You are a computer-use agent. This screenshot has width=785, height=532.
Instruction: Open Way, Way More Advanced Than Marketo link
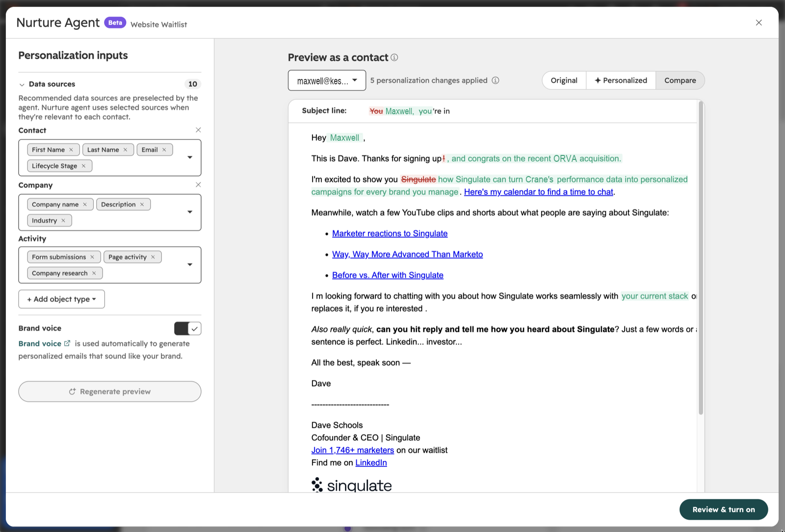(x=408, y=254)
